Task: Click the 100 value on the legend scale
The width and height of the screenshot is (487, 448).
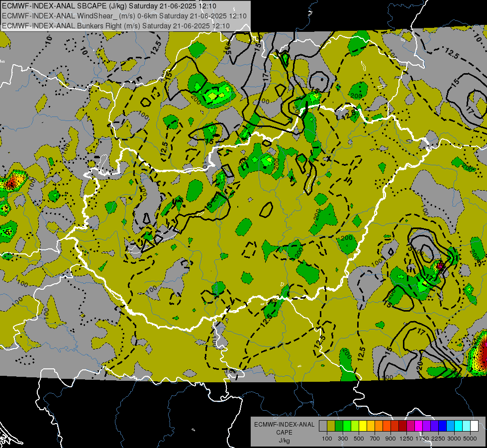Action: coord(327,439)
